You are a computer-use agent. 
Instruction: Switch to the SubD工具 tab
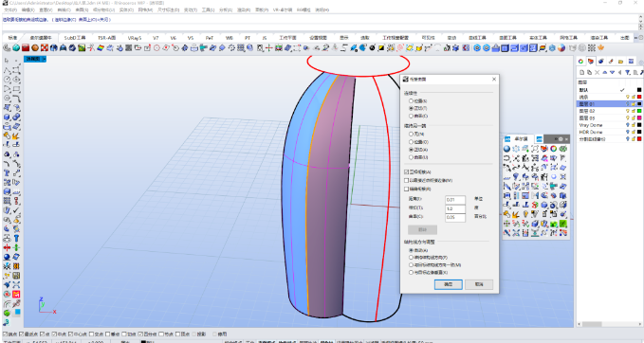(74, 38)
